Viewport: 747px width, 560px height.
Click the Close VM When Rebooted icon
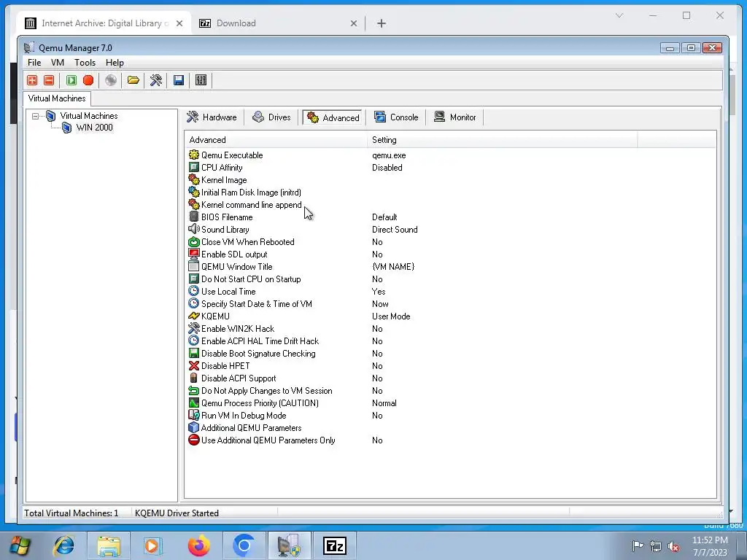point(194,241)
